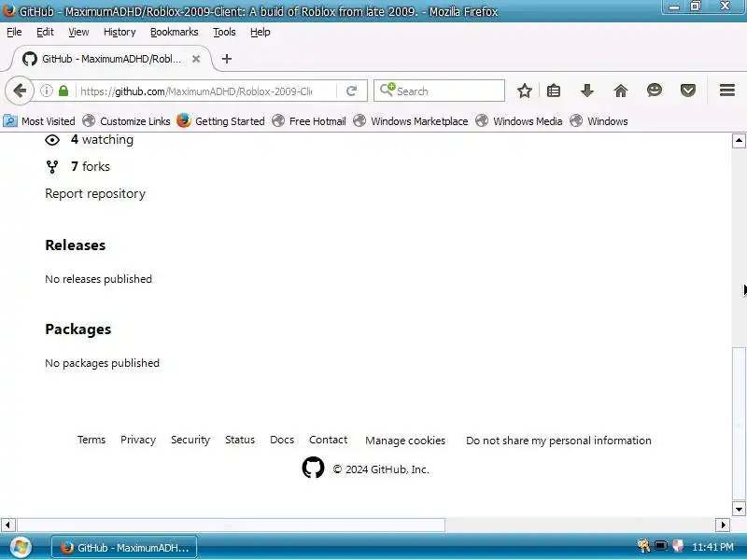Click 'Do not share my personal information'
Viewport: 747px width, 560px height.
point(558,441)
